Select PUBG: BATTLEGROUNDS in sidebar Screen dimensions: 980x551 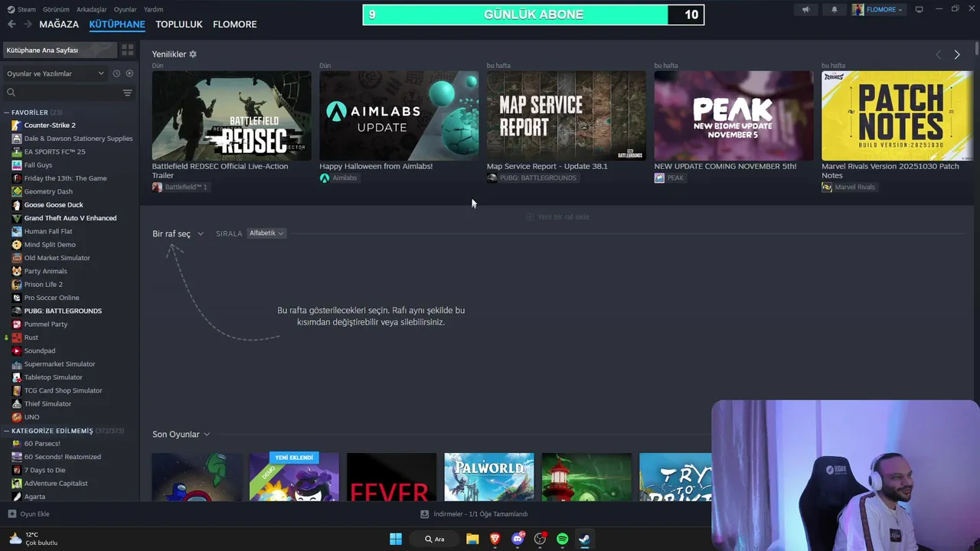[63, 311]
